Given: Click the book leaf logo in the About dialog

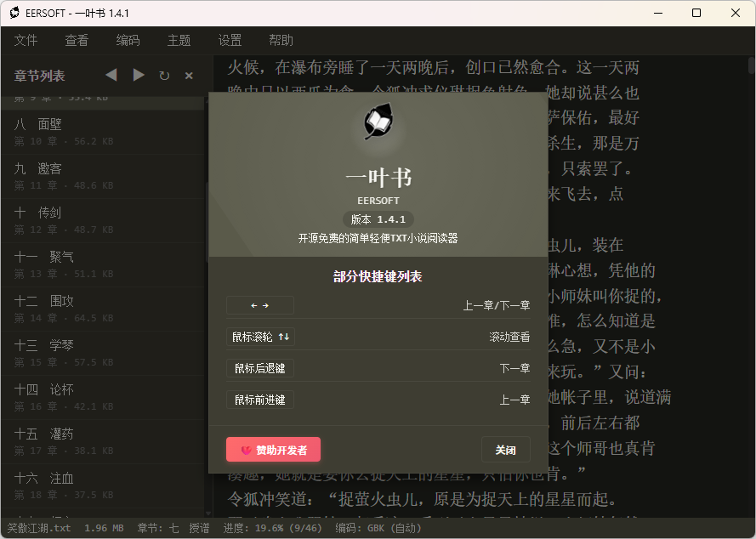Looking at the screenshot, I should tap(378, 122).
